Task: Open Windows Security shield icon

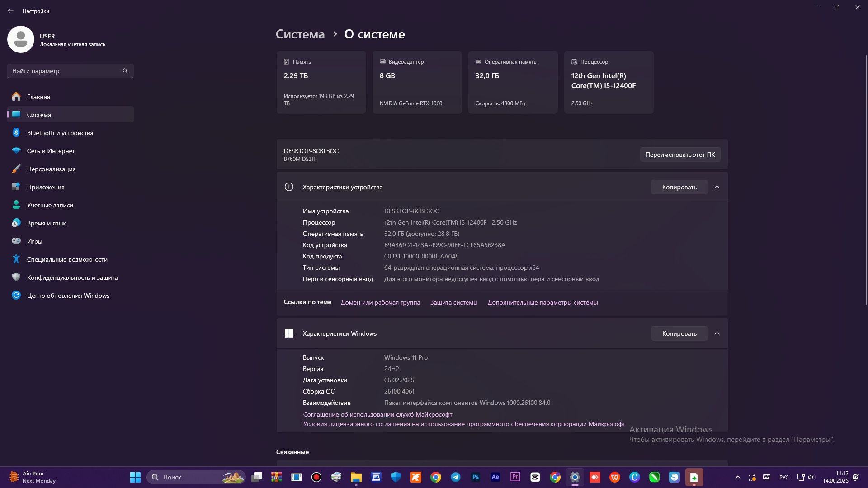Action: 396,477
